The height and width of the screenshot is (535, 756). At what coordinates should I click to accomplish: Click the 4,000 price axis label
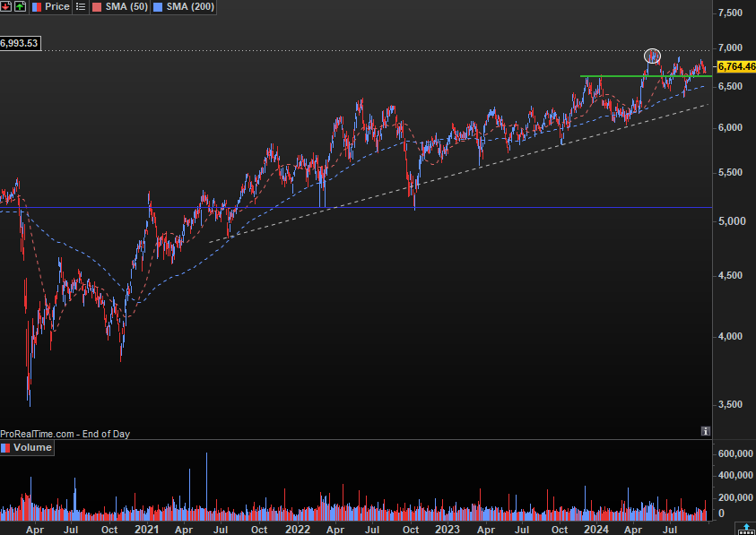pos(730,336)
